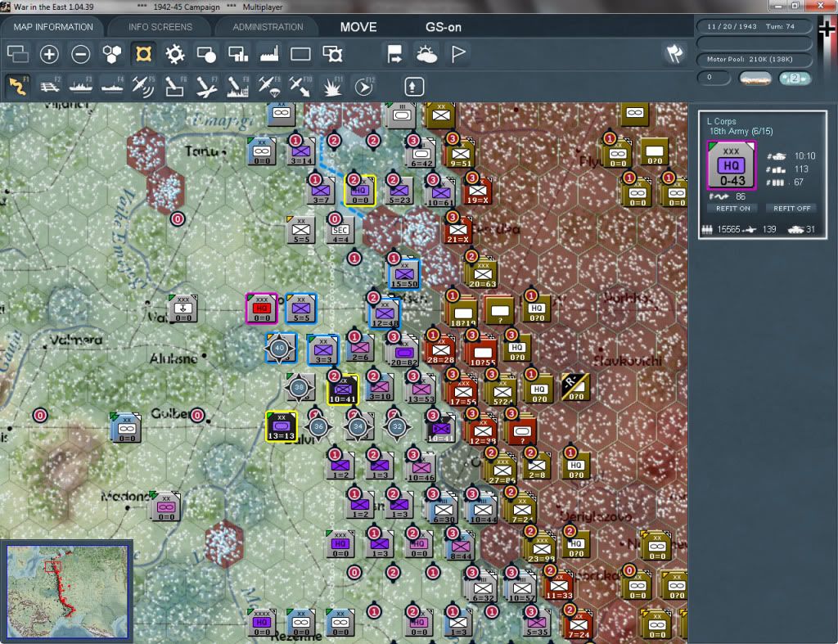
Task: Select the red HQ 0=0 counter with magenta border
Action: [x=261, y=308]
